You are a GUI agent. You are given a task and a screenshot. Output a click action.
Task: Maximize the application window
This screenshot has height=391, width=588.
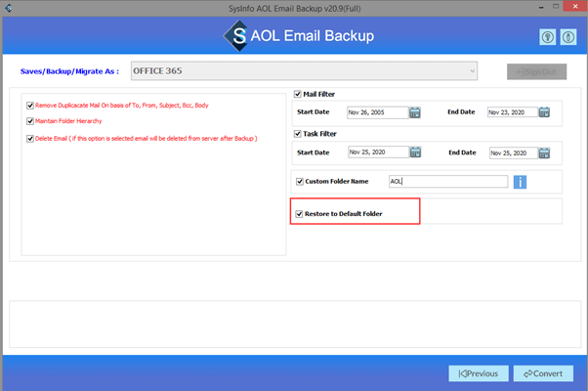[556, 7]
